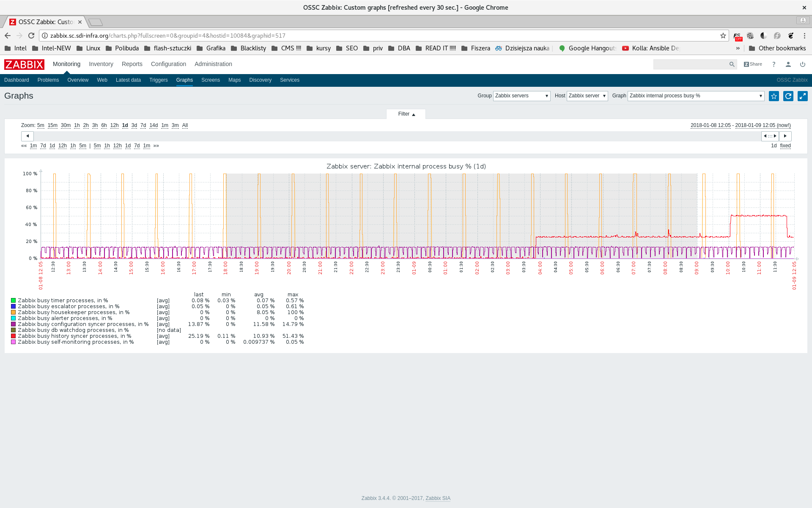Open a new Chrome tab

[96, 22]
